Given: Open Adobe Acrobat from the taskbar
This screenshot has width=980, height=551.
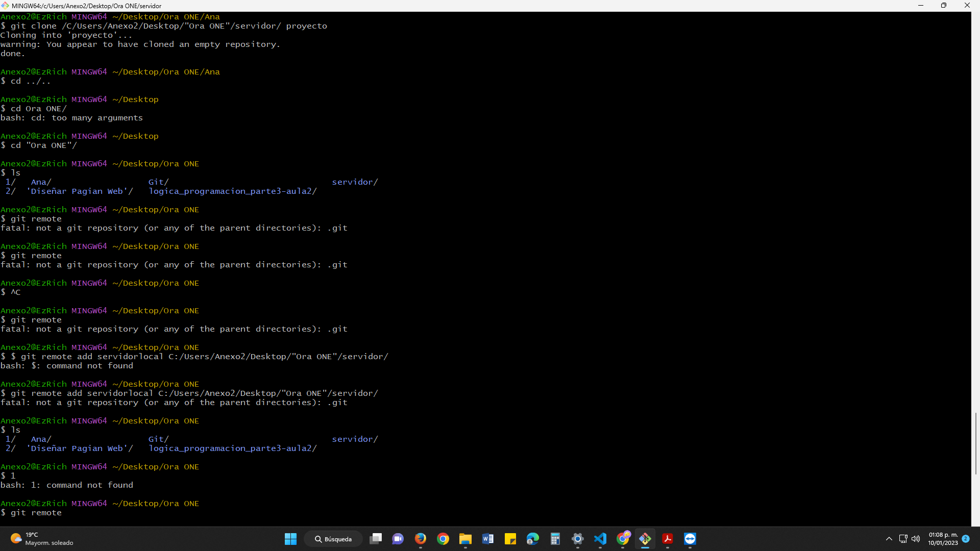Looking at the screenshot, I should pyautogui.click(x=668, y=539).
